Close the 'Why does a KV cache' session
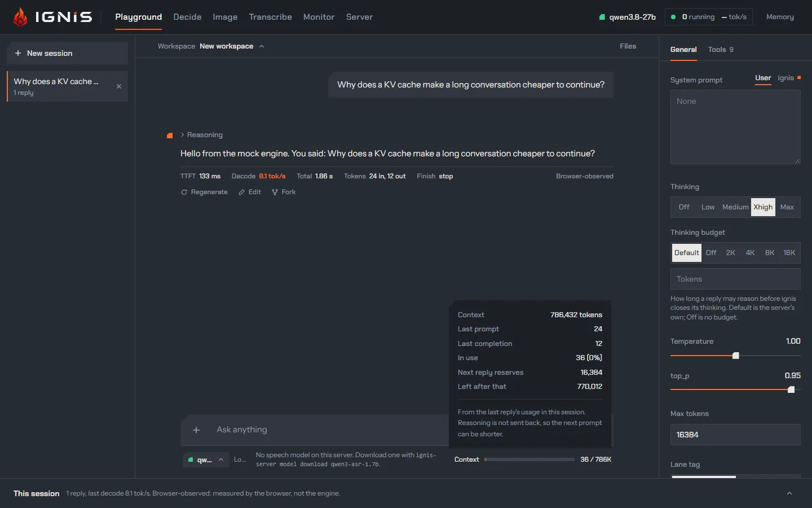Image resolution: width=812 pixels, height=508 pixels. pyautogui.click(x=119, y=86)
